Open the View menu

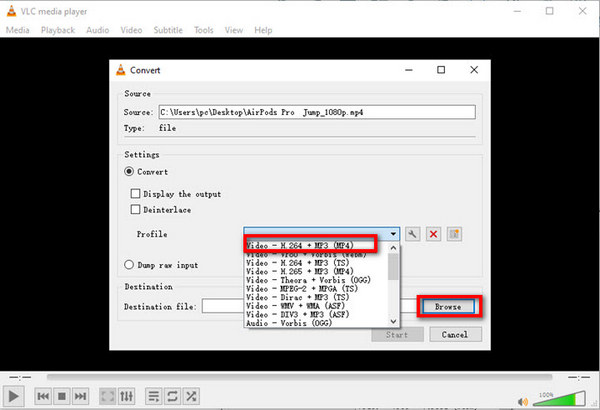[234, 30]
